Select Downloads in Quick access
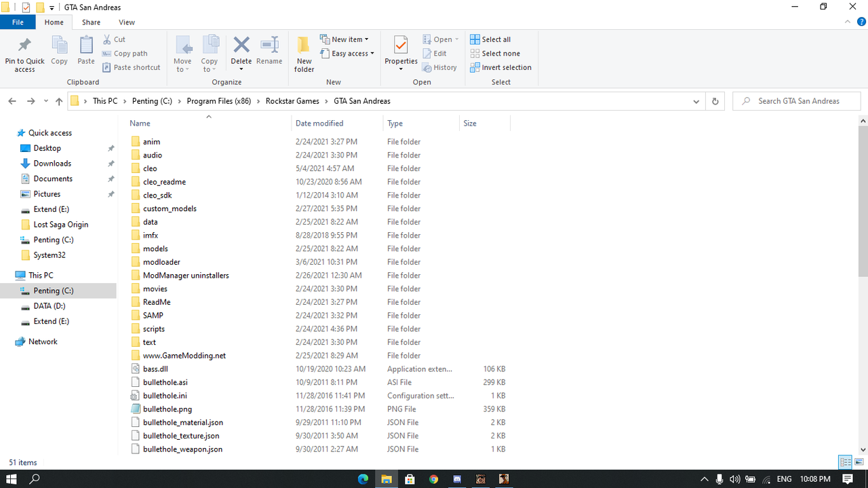 pos(52,164)
